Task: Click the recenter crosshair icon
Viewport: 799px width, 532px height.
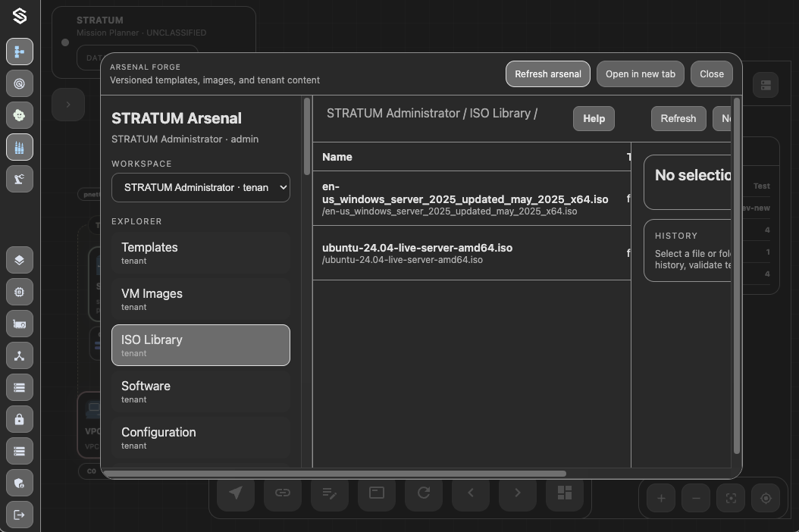Action: (x=766, y=499)
